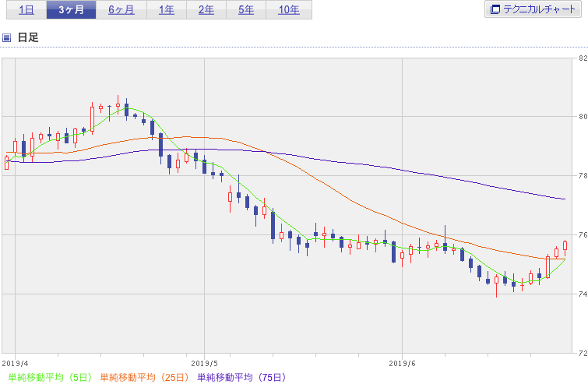Select the 5年 chart tab
The height and width of the screenshot is (384, 588).
(246, 10)
